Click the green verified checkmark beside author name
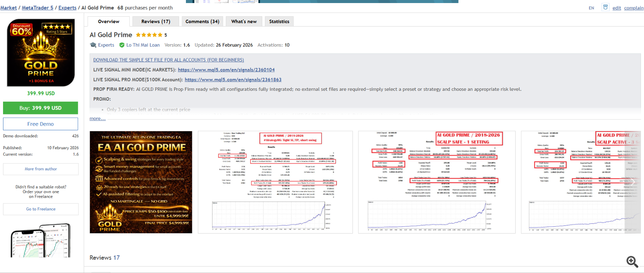The height and width of the screenshot is (273, 644). [x=122, y=45]
